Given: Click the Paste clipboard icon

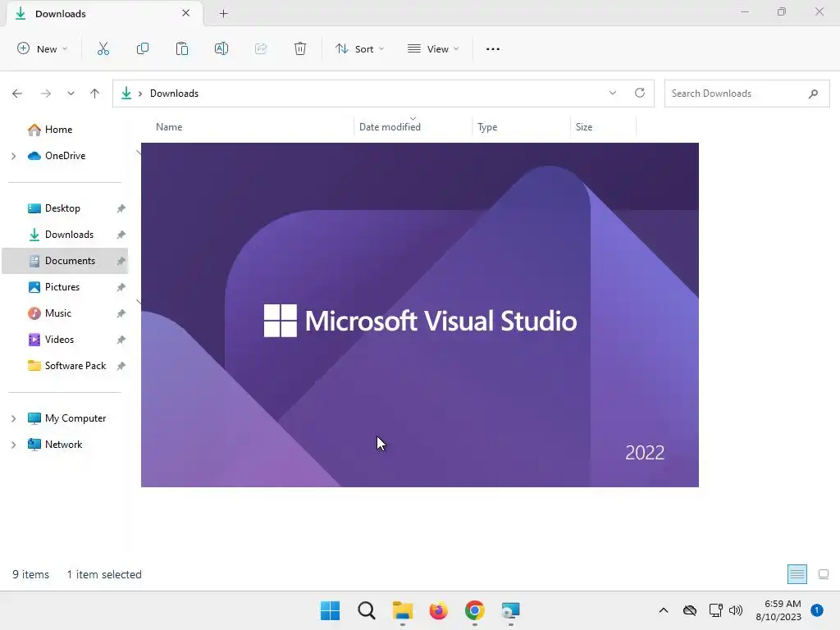Looking at the screenshot, I should [x=182, y=48].
